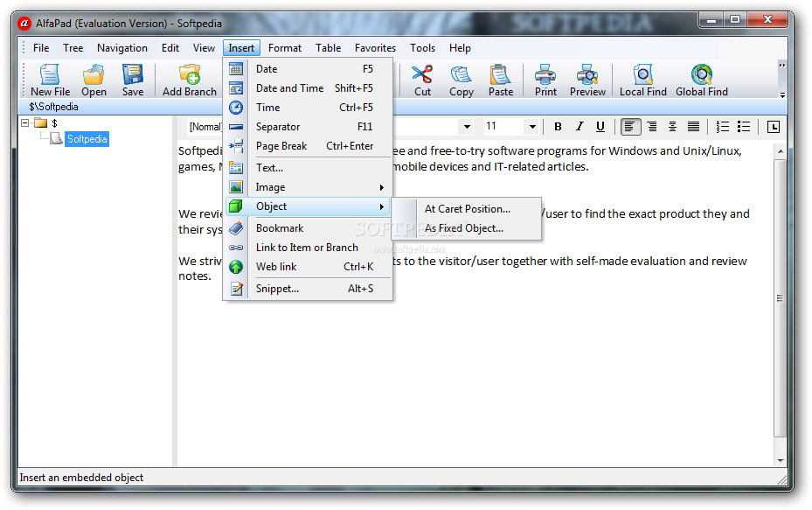The height and width of the screenshot is (510, 812).
Task: Select At Caret Position... option
Action: pyautogui.click(x=467, y=209)
